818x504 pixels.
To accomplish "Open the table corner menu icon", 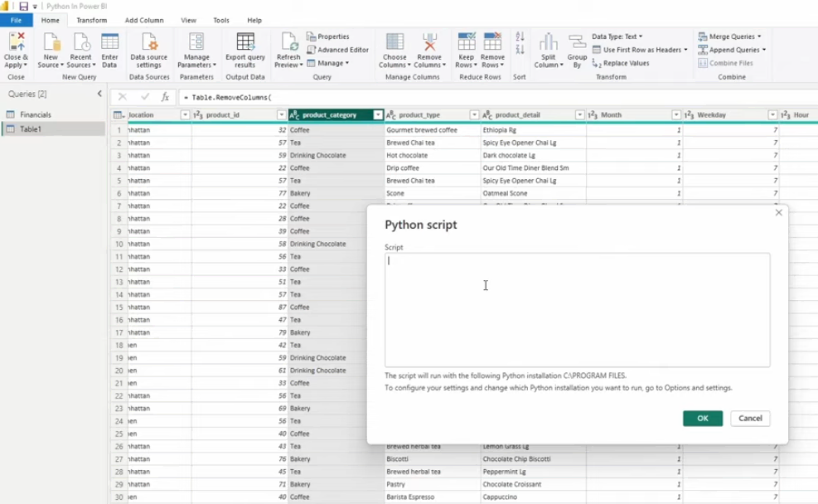I will pos(119,114).
